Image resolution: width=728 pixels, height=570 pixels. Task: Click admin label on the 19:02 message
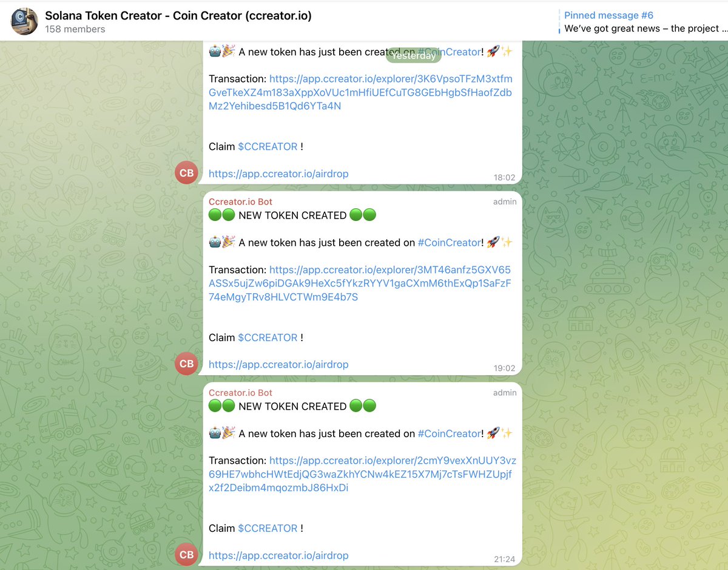(x=505, y=202)
